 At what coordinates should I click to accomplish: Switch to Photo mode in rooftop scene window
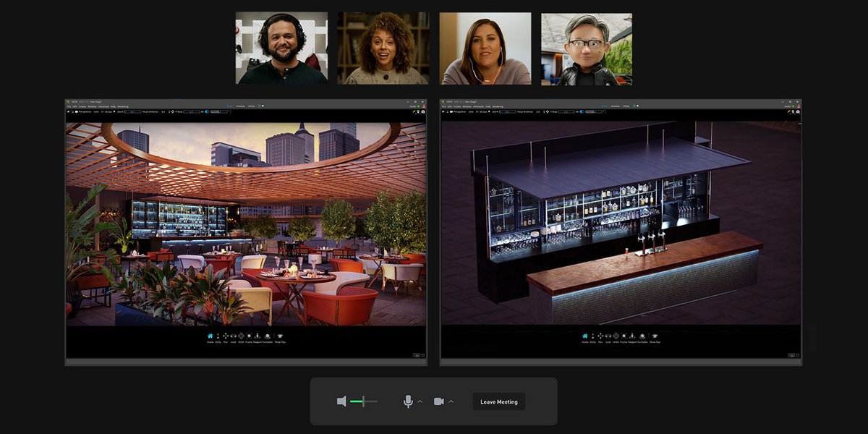point(251,106)
